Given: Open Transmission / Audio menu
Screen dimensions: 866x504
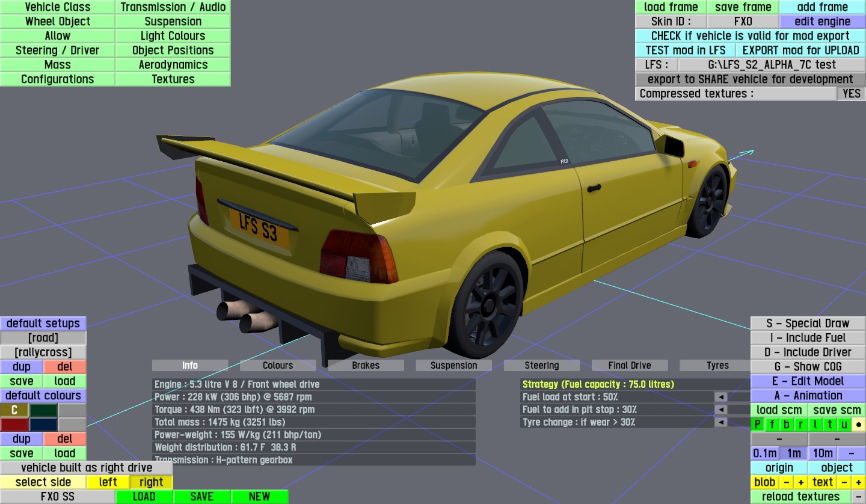Looking at the screenshot, I should (173, 7).
